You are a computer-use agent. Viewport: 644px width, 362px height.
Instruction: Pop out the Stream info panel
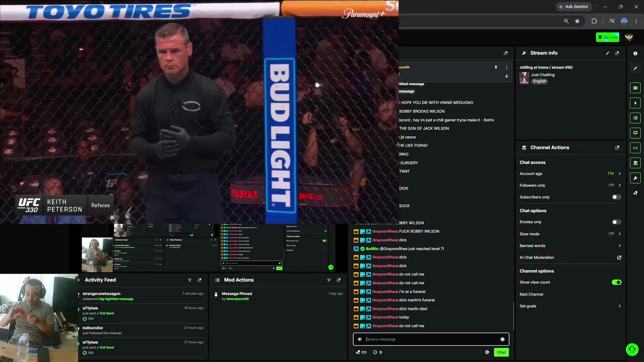(x=617, y=53)
